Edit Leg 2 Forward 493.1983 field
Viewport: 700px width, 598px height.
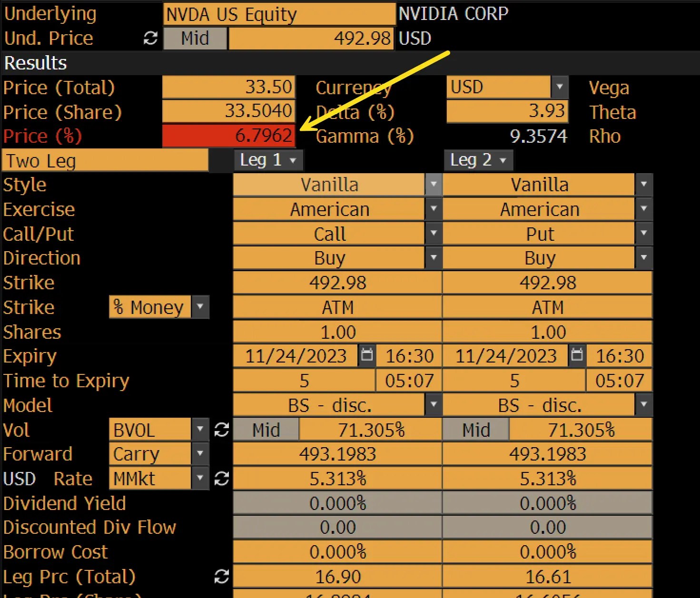pos(547,454)
